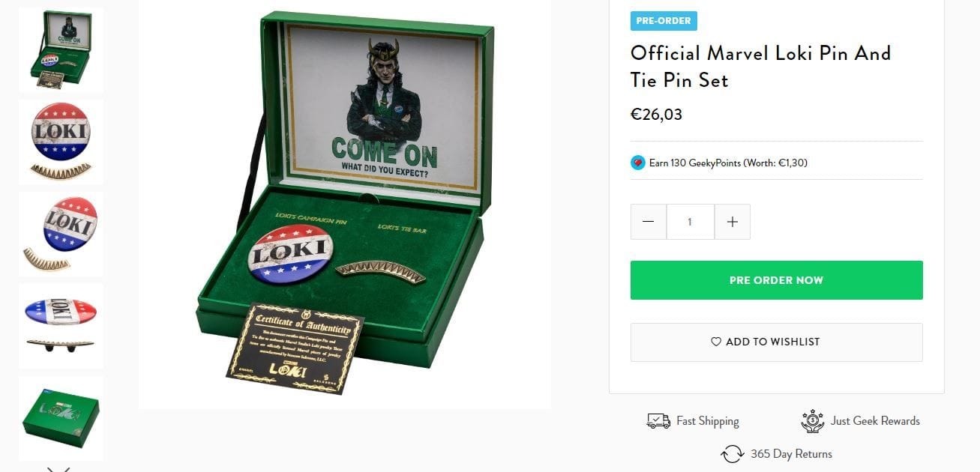Screen dimensions: 980x472
Task: Click the Fast Shipping text link
Action: tap(708, 421)
